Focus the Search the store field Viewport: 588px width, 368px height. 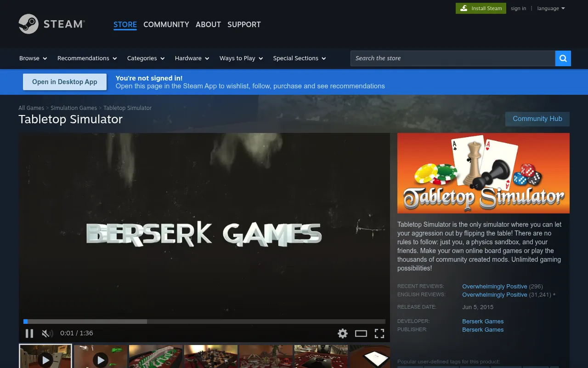click(453, 58)
